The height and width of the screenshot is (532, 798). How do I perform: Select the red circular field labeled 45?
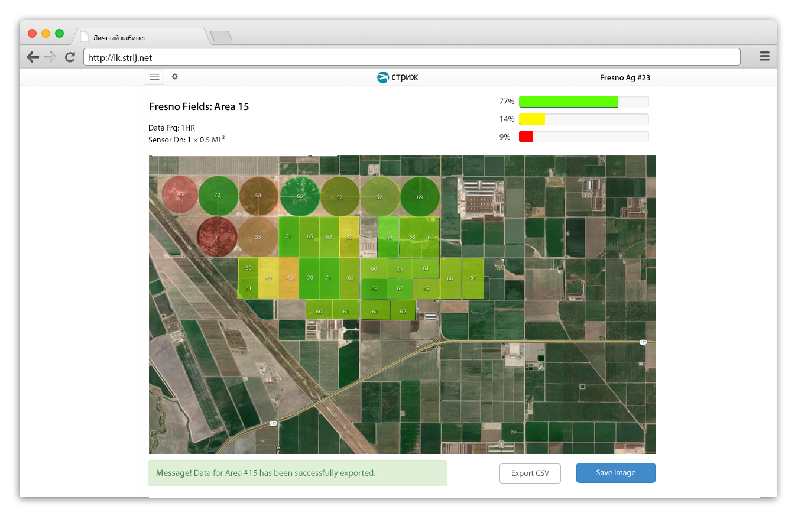[180, 194]
